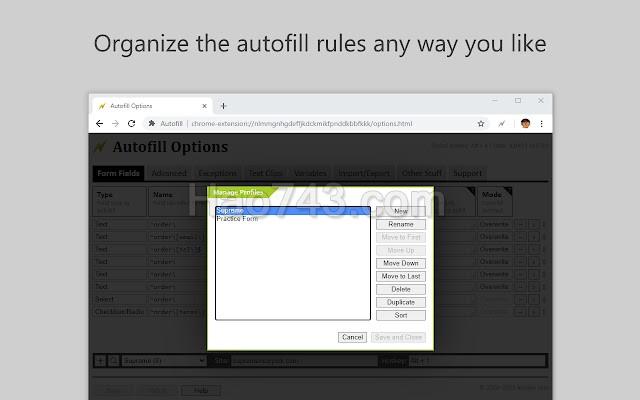
Task: Click the Checkbox/Radio type row cell
Action: (120, 312)
